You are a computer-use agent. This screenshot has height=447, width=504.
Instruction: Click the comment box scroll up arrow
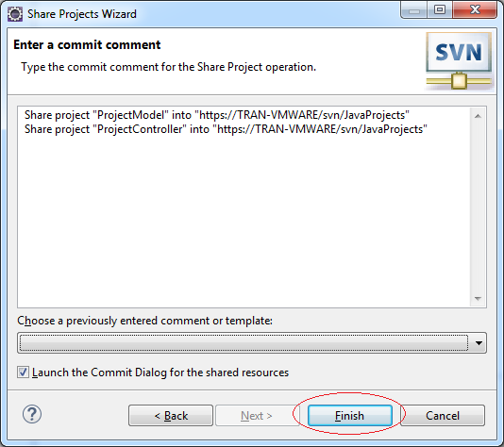pos(478,116)
